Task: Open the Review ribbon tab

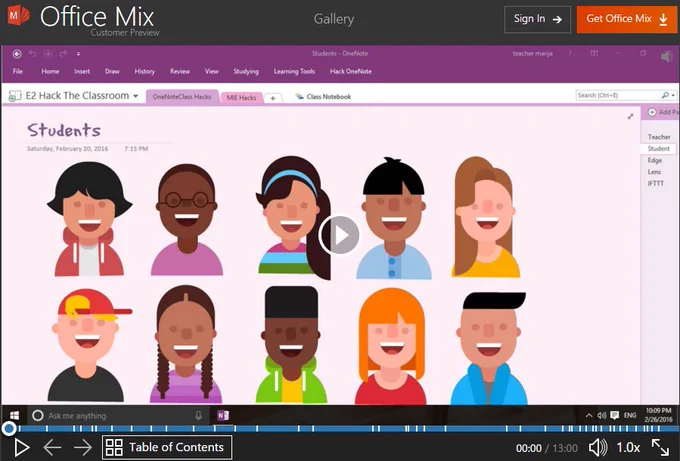Action: coord(180,72)
